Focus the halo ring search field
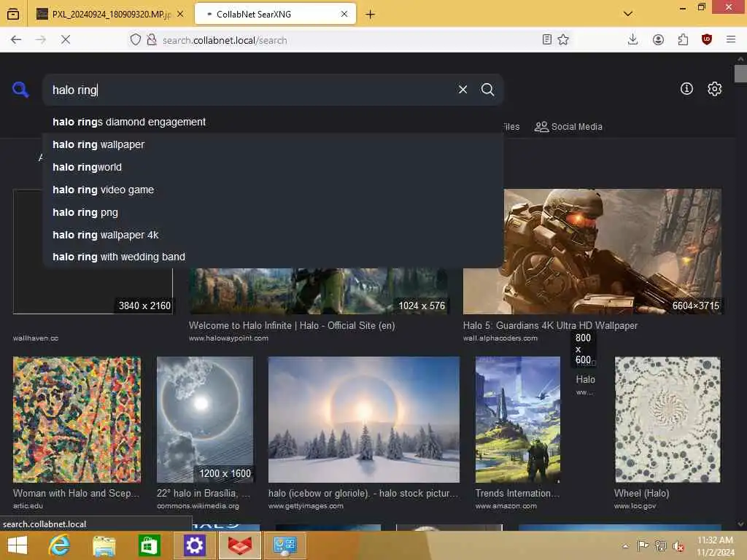 250,90
